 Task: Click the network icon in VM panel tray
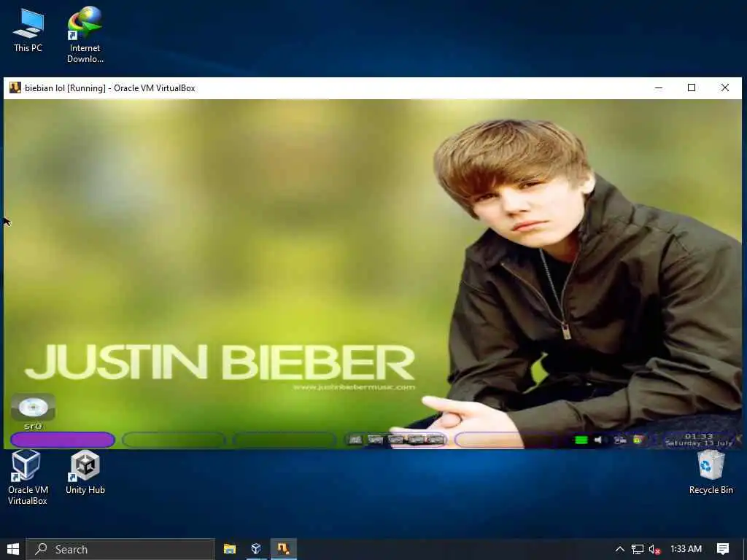[620, 440]
